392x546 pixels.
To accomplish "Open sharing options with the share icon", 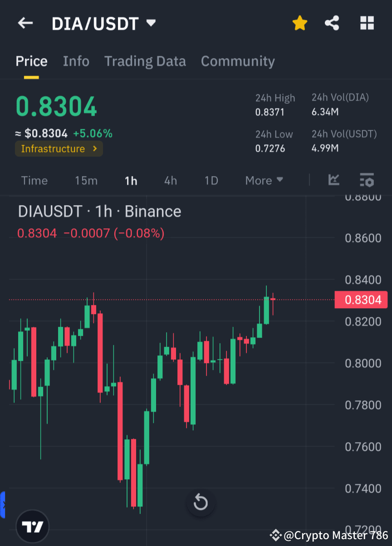I will tap(332, 23).
